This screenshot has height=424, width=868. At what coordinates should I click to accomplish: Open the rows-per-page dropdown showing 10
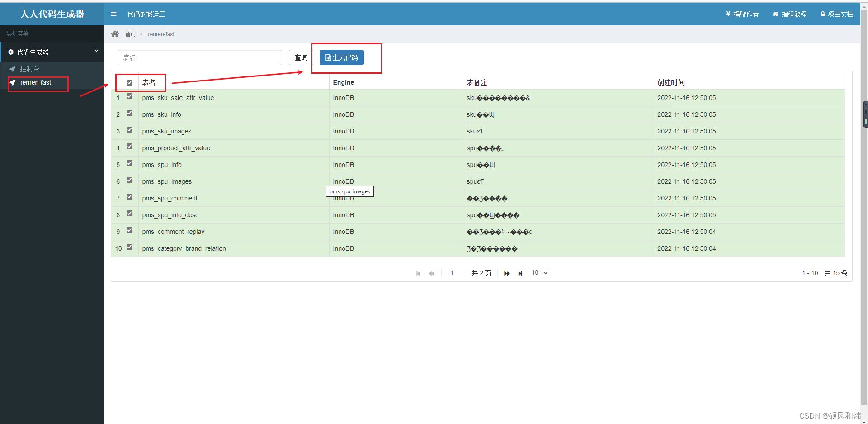click(540, 273)
